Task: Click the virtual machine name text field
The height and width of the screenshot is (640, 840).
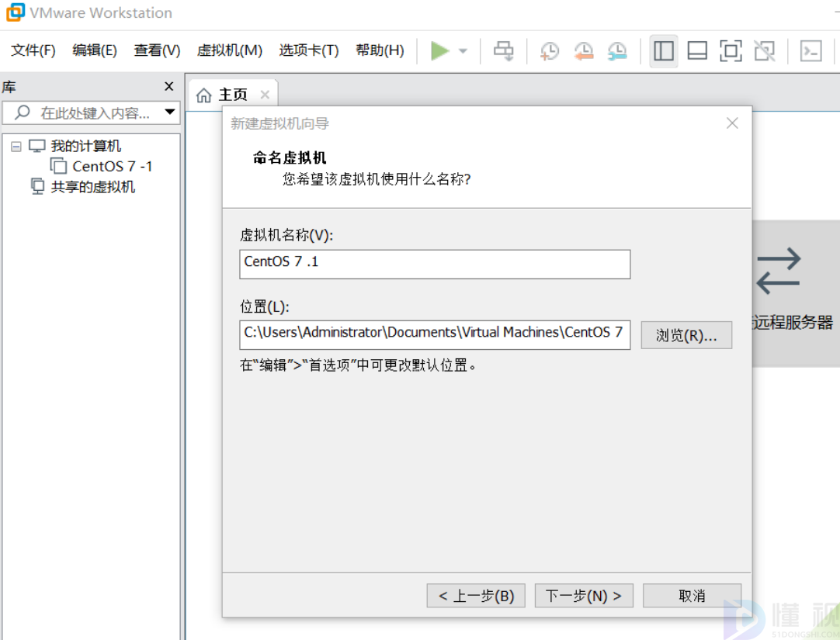Action: pyautogui.click(x=435, y=264)
